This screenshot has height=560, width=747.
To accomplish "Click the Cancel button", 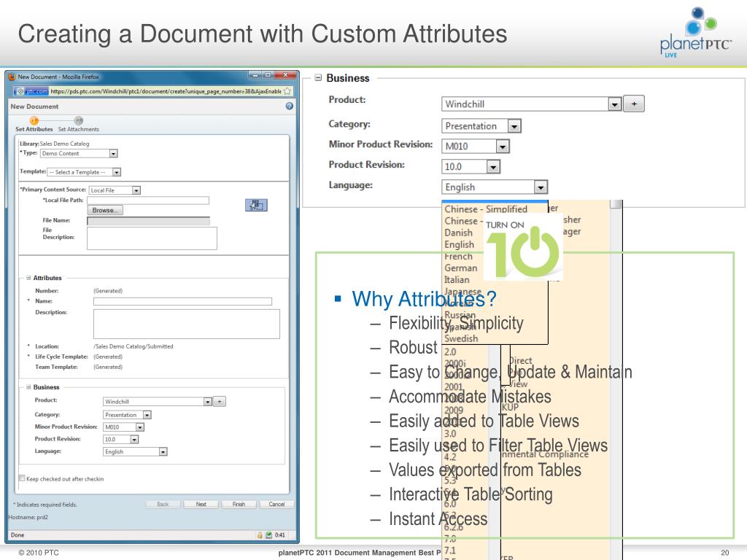I will tap(276, 504).
